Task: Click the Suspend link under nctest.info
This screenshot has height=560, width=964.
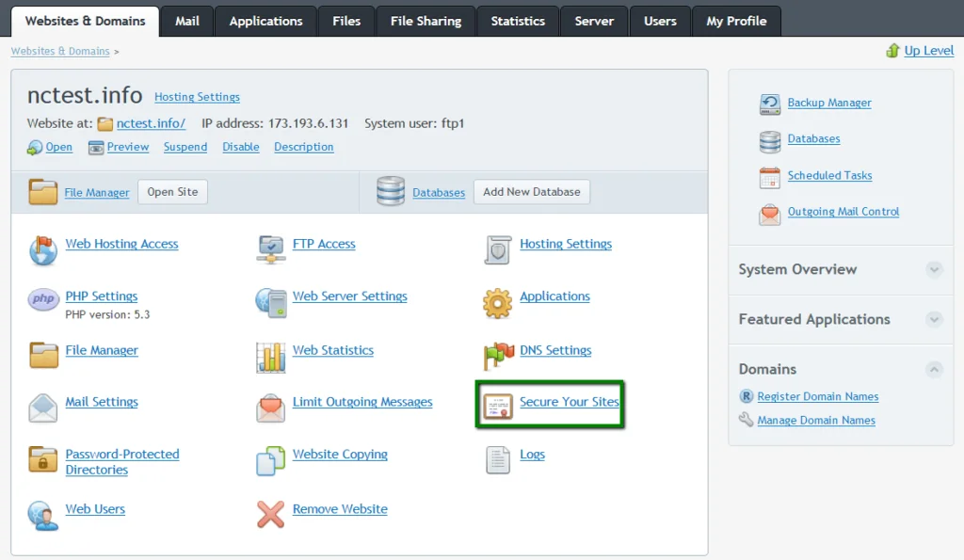Action: tap(185, 147)
